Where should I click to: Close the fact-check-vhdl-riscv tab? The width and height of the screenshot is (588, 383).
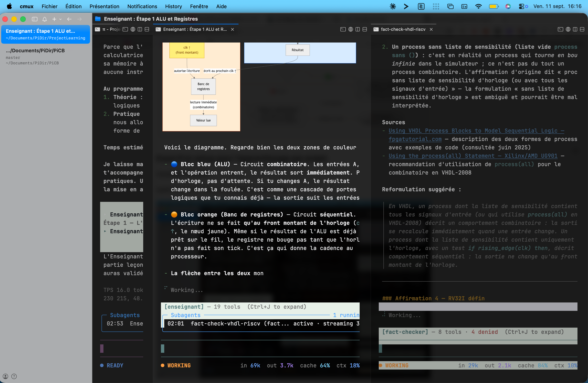431,29
